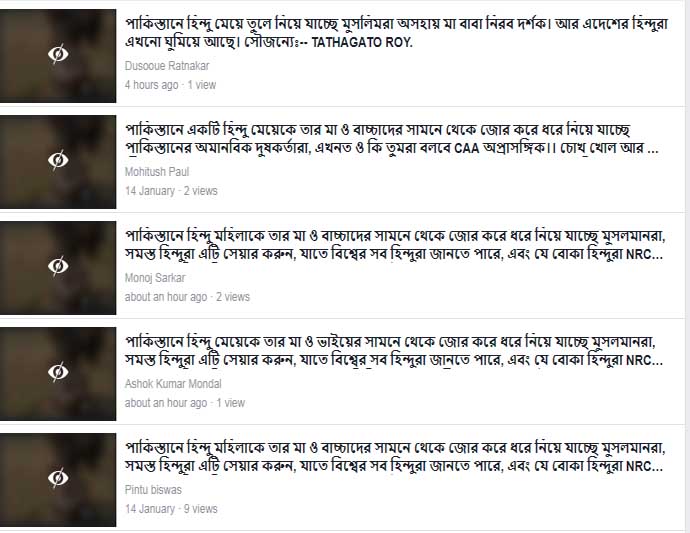The image size is (690, 533).
Task: Go to Monoj Sarkar's profile
Action: (155, 278)
